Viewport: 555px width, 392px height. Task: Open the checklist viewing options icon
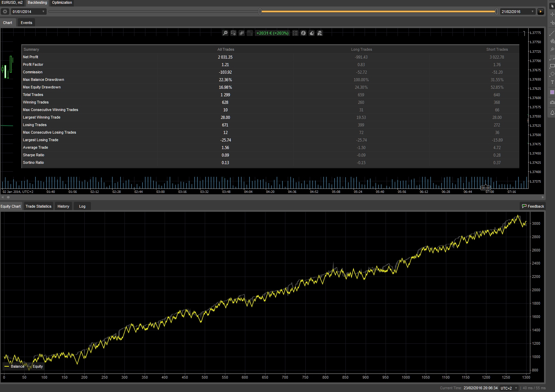click(295, 33)
